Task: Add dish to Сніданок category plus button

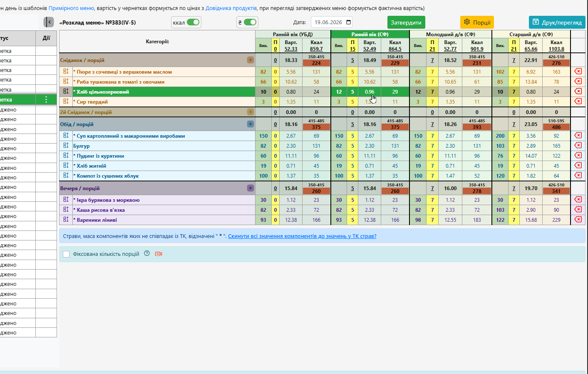Action: (x=251, y=60)
